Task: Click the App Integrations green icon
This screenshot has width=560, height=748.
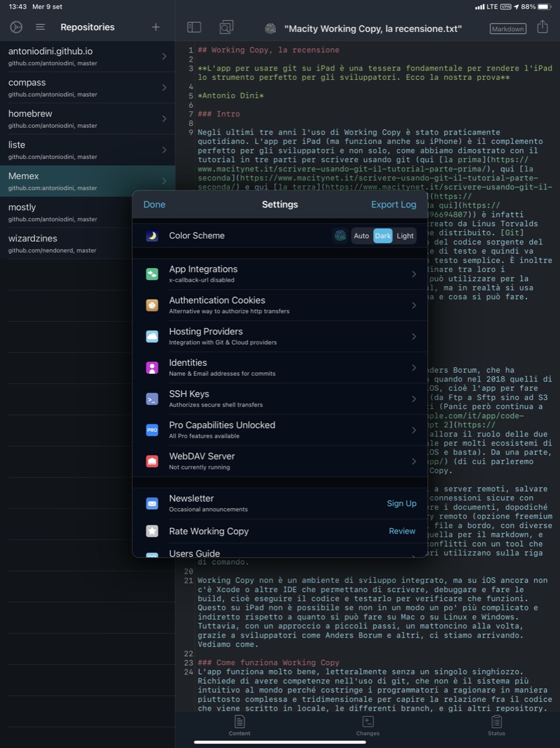Action: coord(152,274)
